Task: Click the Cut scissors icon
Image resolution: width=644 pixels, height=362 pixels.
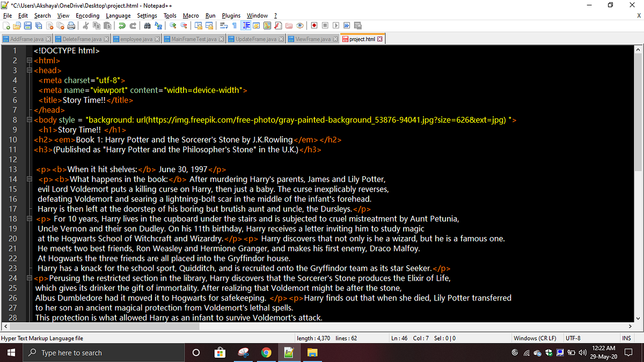Action: click(85, 25)
